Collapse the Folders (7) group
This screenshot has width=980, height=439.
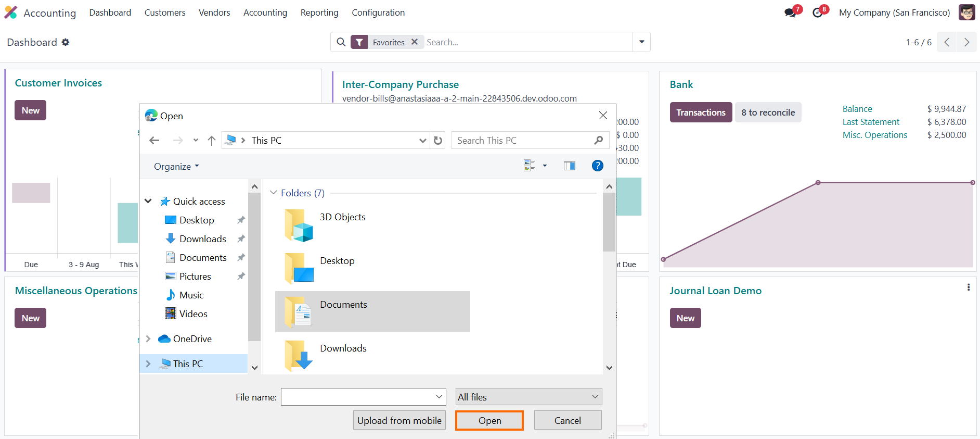pyautogui.click(x=274, y=193)
